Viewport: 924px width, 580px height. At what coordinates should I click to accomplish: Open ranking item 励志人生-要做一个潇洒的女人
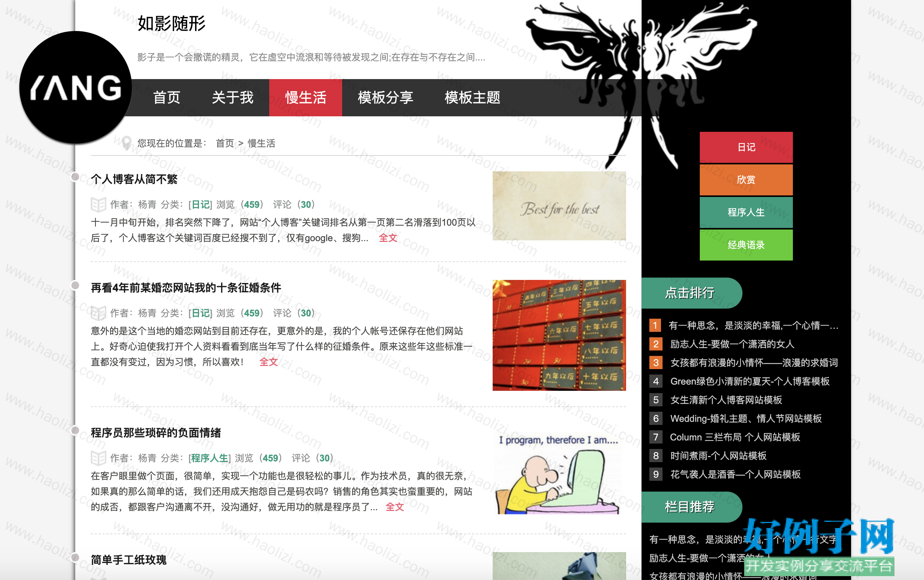[732, 344]
